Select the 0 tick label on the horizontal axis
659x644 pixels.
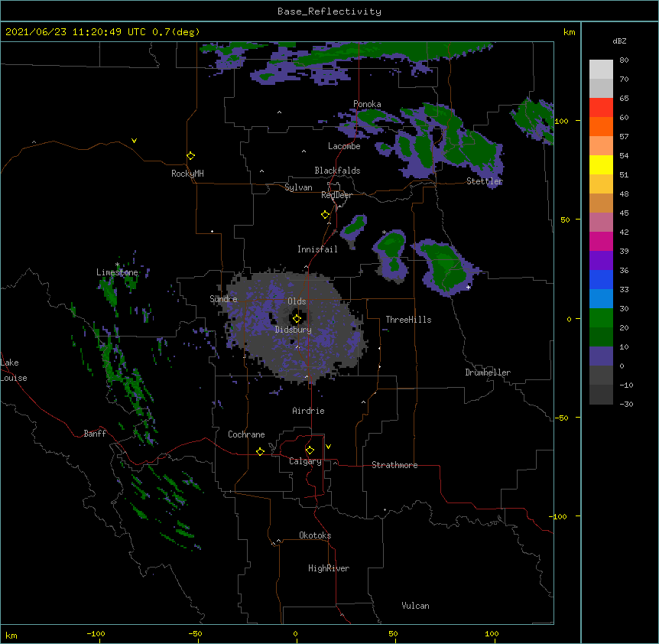point(295,633)
